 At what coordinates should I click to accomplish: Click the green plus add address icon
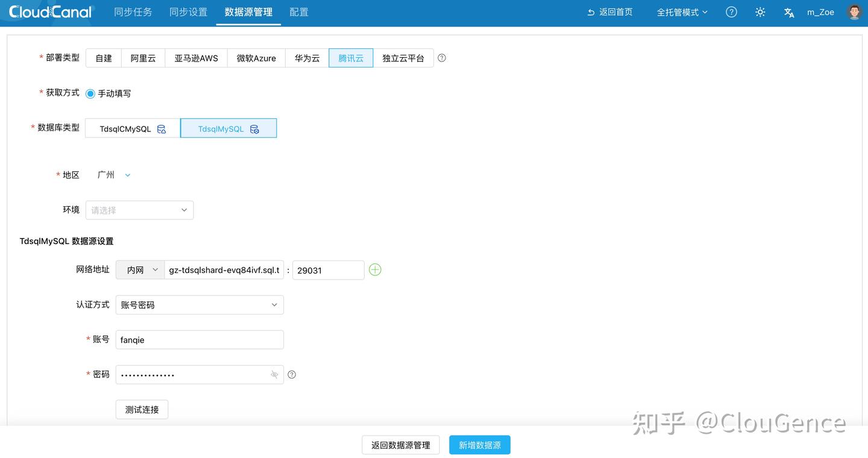click(375, 270)
